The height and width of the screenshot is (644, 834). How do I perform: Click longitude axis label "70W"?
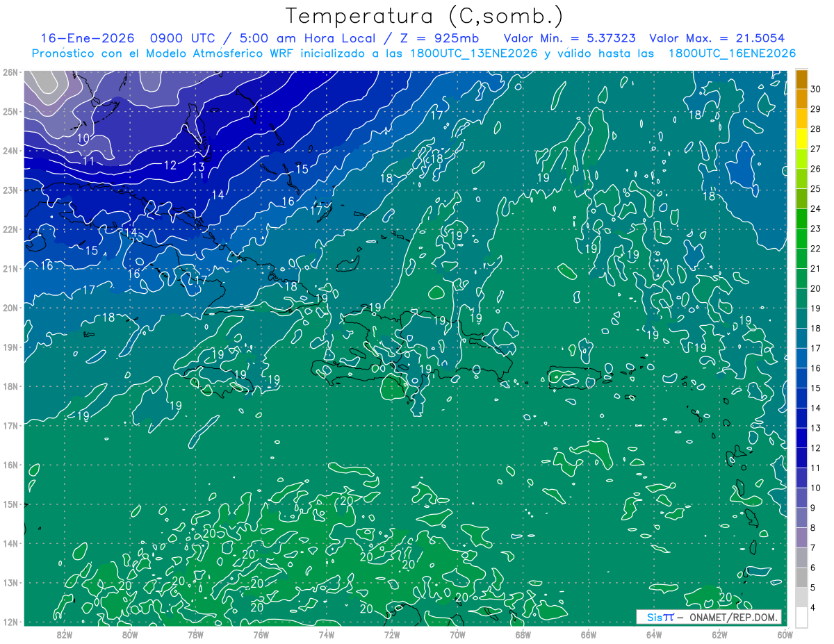click(x=457, y=634)
